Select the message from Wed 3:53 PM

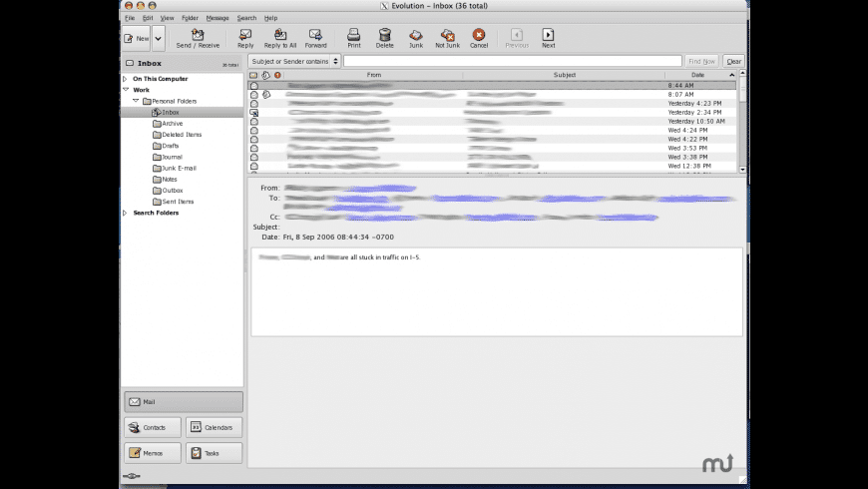coord(493,148)
